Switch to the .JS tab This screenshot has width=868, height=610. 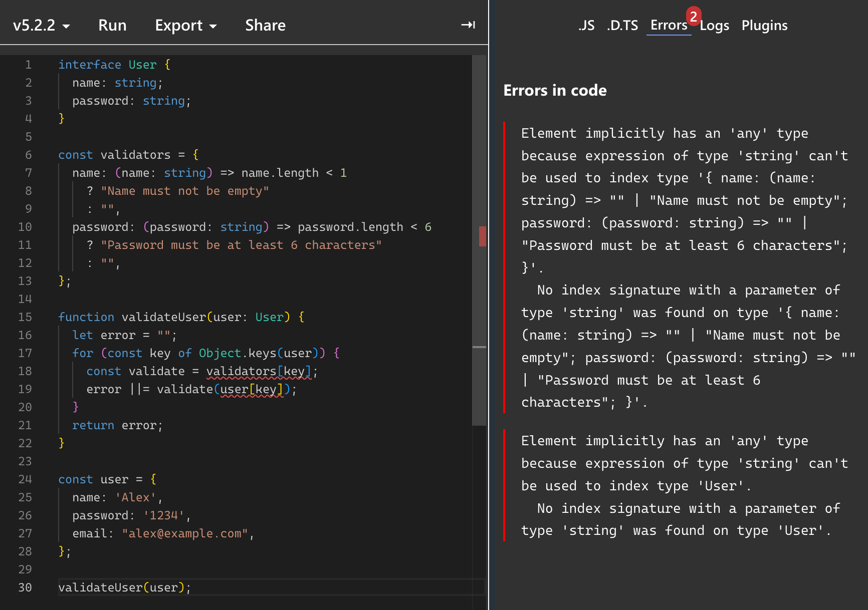click(x=586, y=26)
